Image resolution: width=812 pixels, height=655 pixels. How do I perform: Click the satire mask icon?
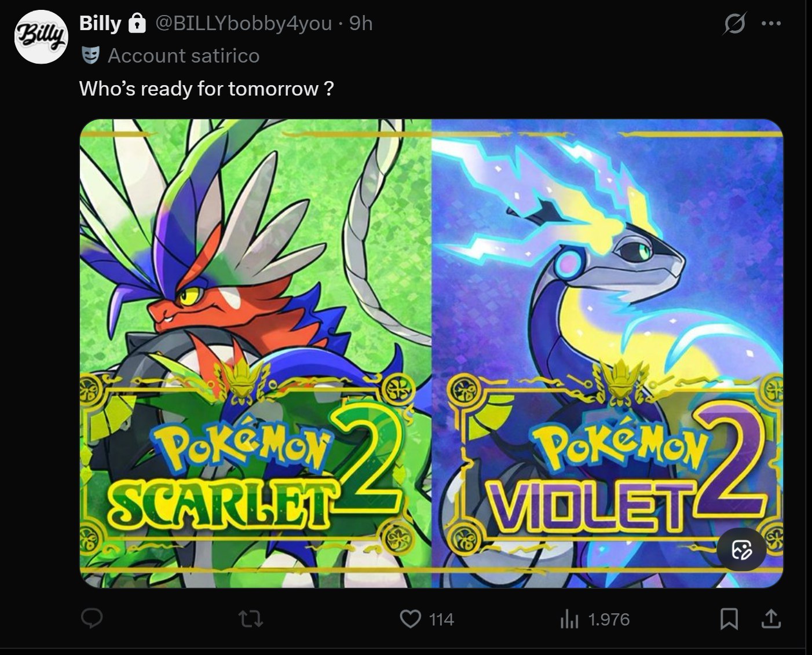(89, 56)
